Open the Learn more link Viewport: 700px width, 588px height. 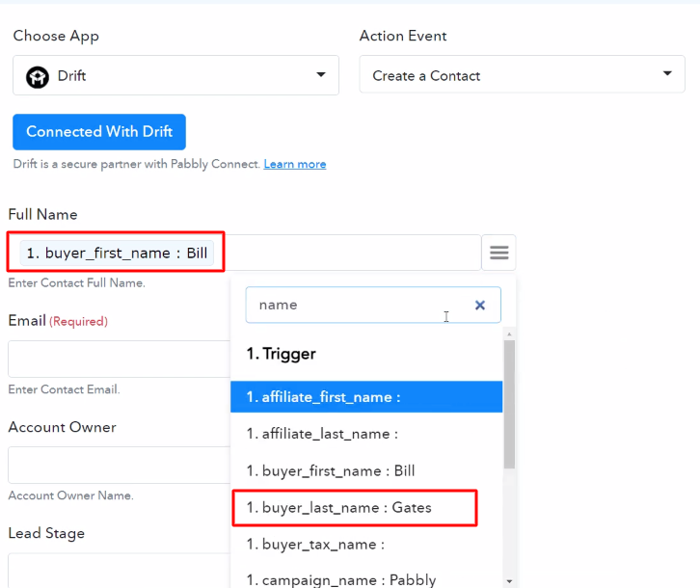295,164
